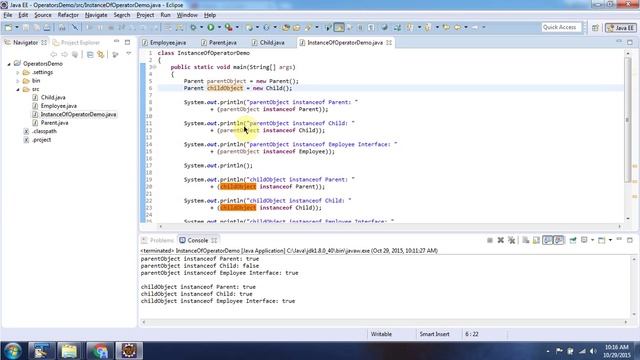This screenshot has height=360, width=640.
Task: Toggle Scroll Lock in Console toolbar
Action: (536, 240)
